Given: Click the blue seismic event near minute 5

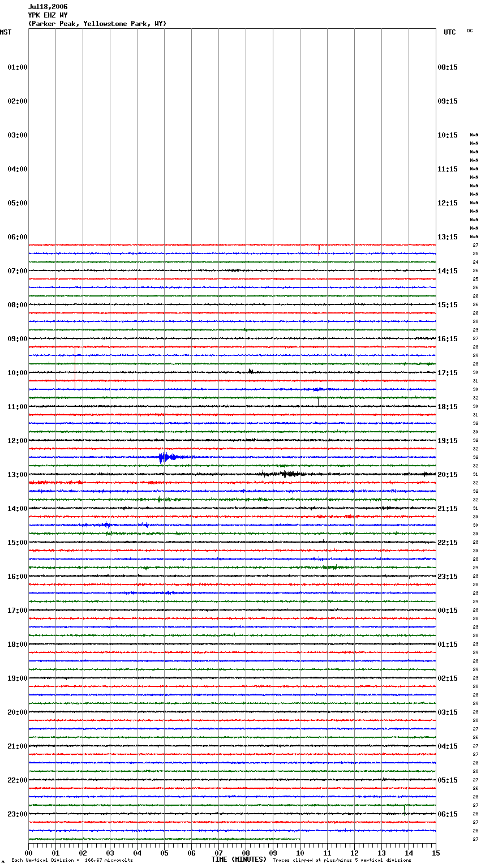Looking at the screenshot, I should point(173,457).
